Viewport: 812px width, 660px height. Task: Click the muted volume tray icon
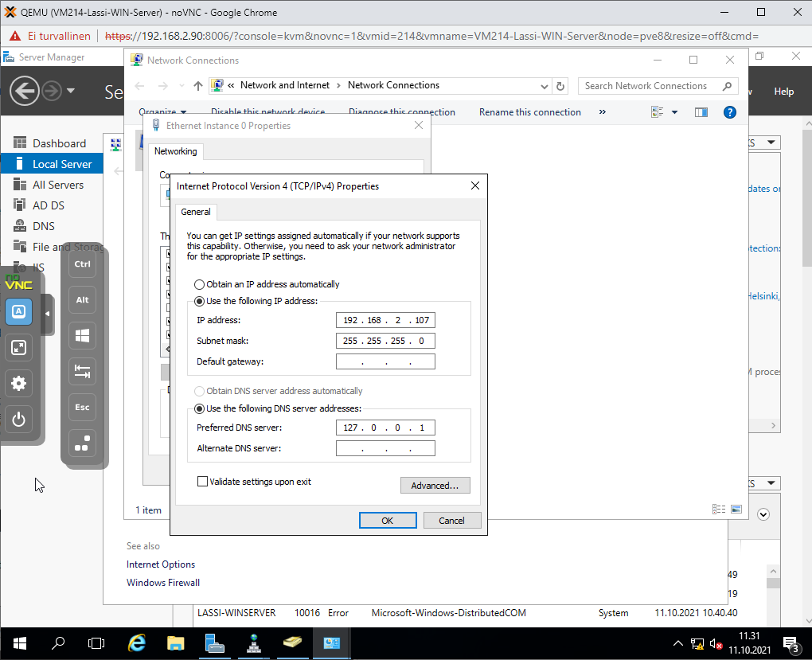[x=716, y=644]
